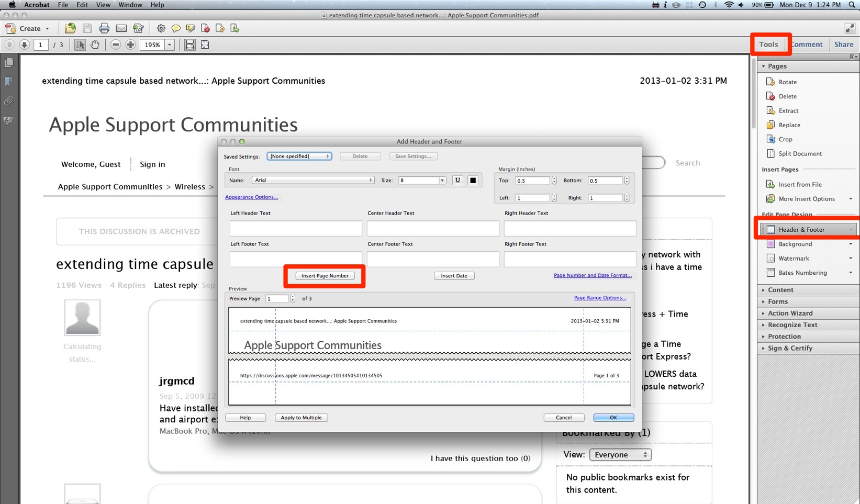This screenshot has width=860, height=504.
Task: Open the Saved Settings dropdown
Action: click(x=299, y=156)
